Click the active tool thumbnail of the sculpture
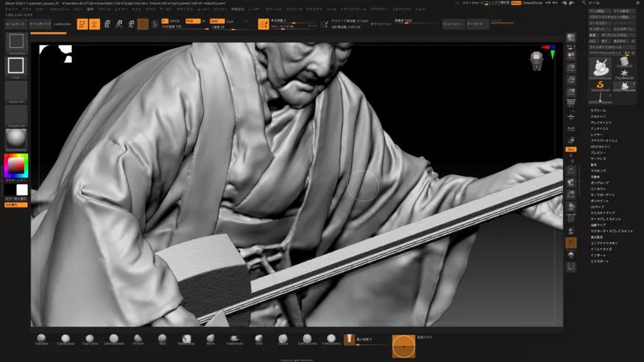The width and height of the screenshot is (644, 362). pos(600,67)
